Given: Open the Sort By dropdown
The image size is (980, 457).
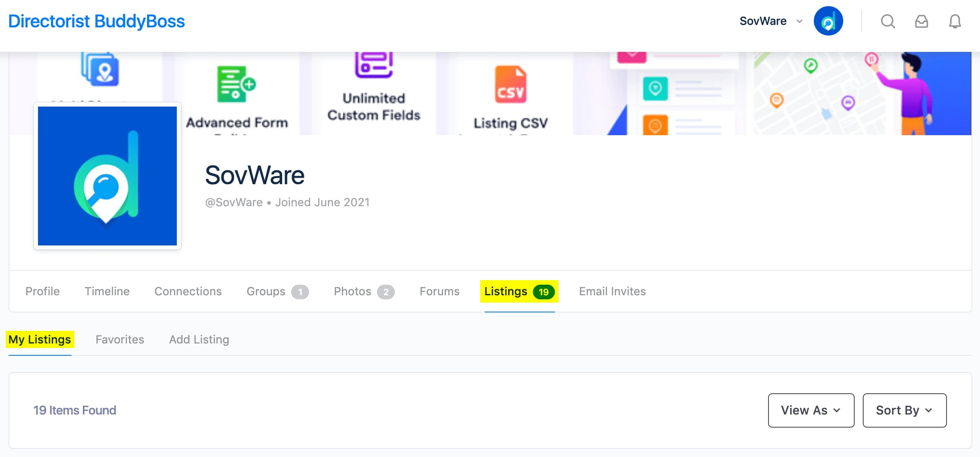Looking at the screenshot, I should [904, 410].
